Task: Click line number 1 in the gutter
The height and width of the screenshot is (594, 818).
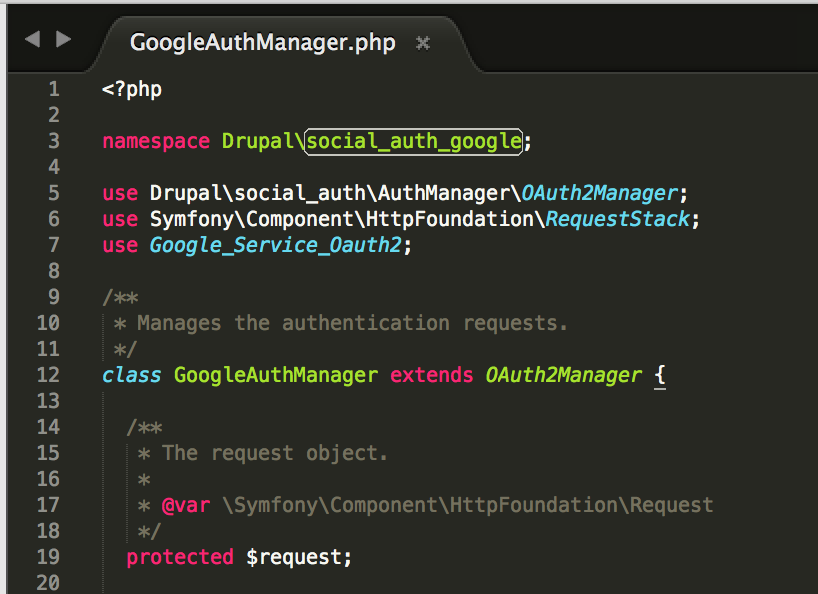Action: [x=54, y=89]
